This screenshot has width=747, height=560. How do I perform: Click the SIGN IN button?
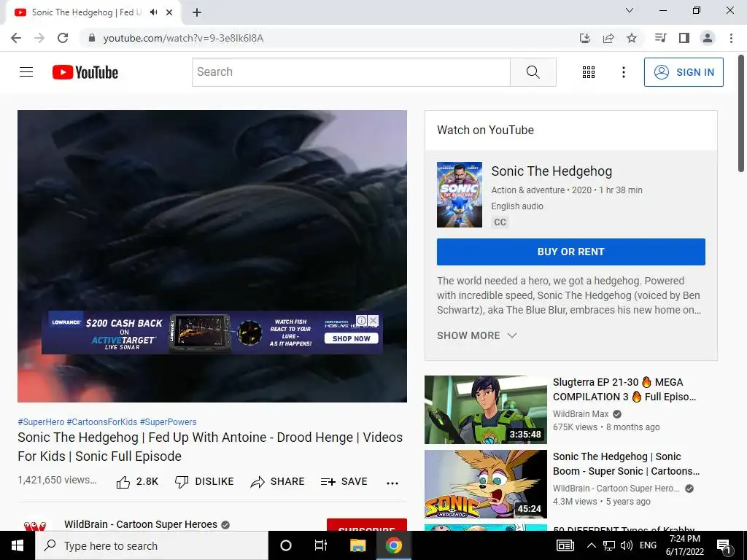coord(684,72)
